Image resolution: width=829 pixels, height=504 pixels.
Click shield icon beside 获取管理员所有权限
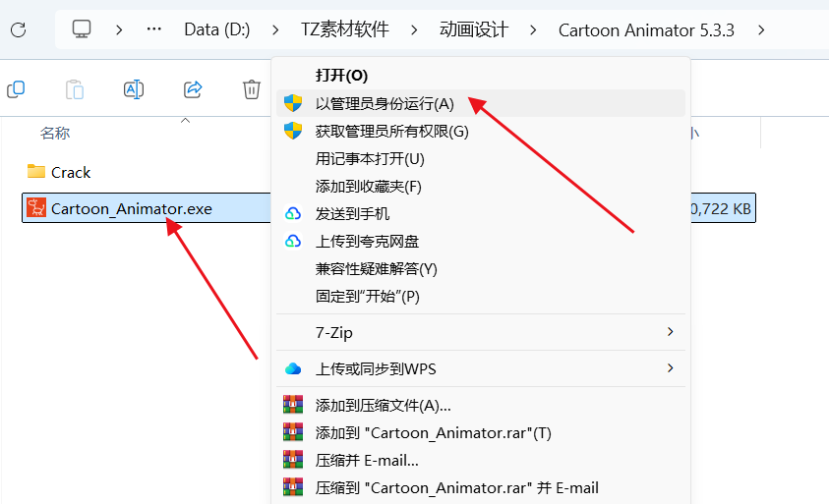click(293, 130)
